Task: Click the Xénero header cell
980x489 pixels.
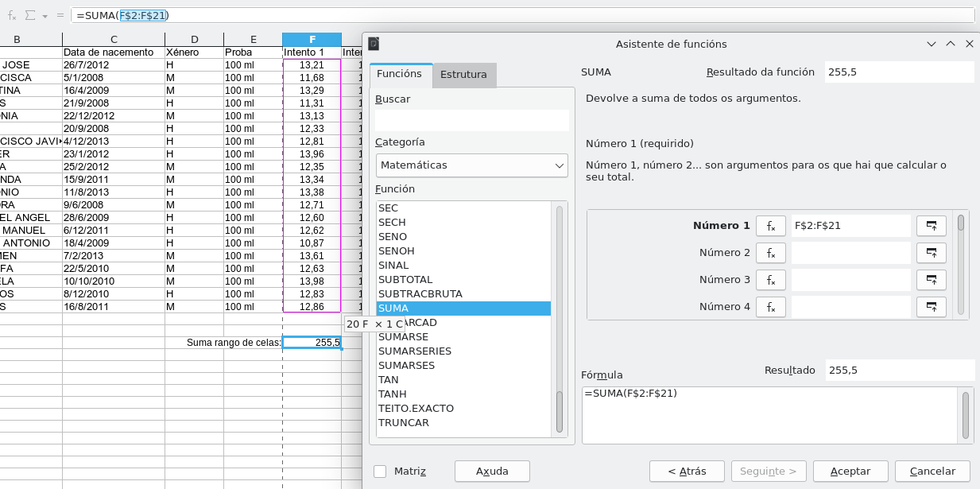Action: tap(195, 52)
